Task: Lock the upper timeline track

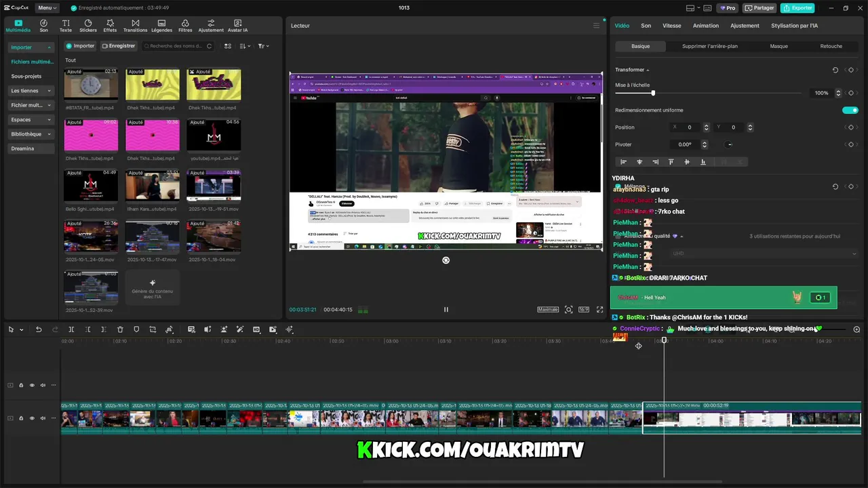Action: [21, 385]
